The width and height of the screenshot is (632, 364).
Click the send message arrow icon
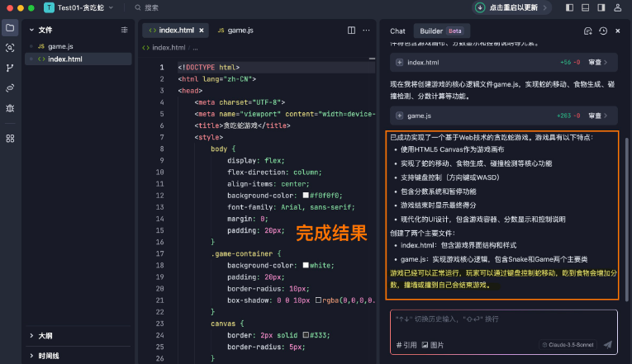pos(607,344)
